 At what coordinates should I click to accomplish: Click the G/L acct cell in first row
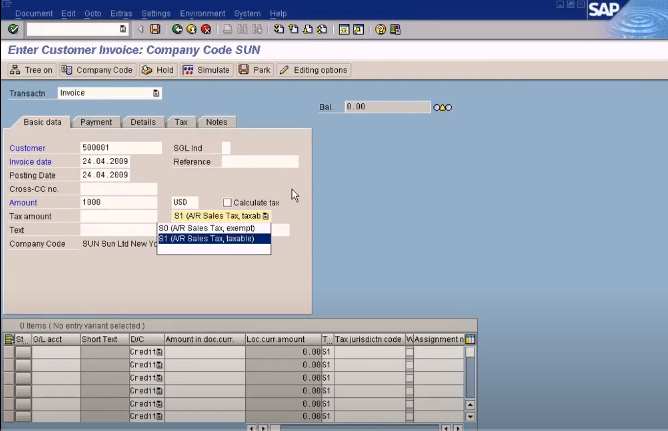coord(56,352)
